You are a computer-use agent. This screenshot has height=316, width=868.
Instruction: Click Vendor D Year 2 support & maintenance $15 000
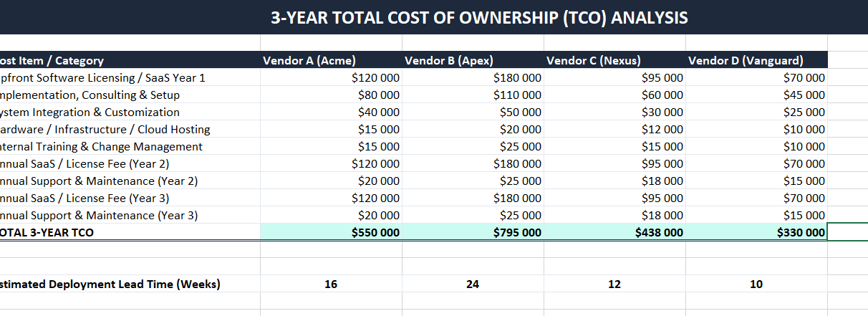click(757, 181)
